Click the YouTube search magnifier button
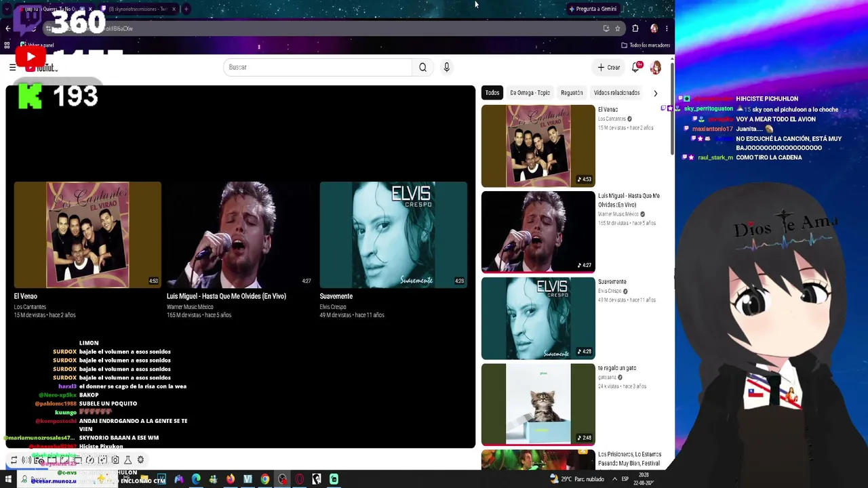The height and width of the screenshot is (488, 868). point(422,67)
